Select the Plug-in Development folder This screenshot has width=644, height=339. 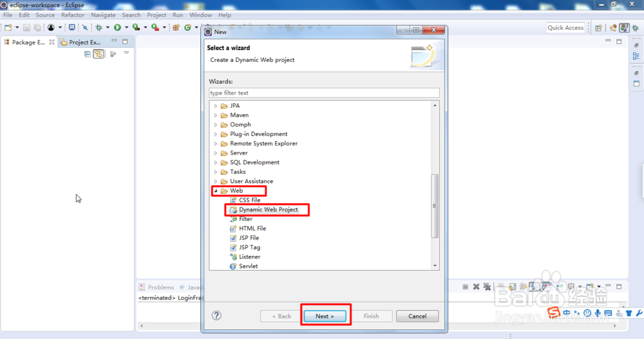click(258, 134)
